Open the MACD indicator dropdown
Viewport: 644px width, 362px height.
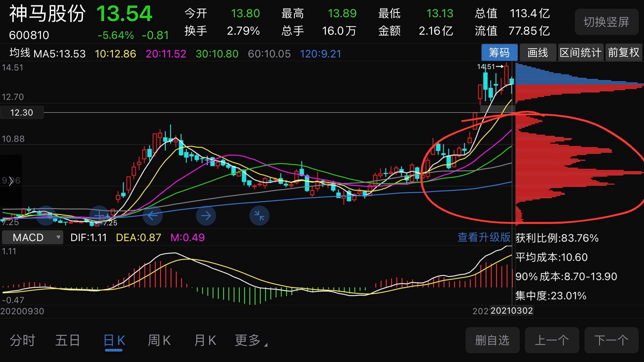pyautogui.click(x=33, y=237)
